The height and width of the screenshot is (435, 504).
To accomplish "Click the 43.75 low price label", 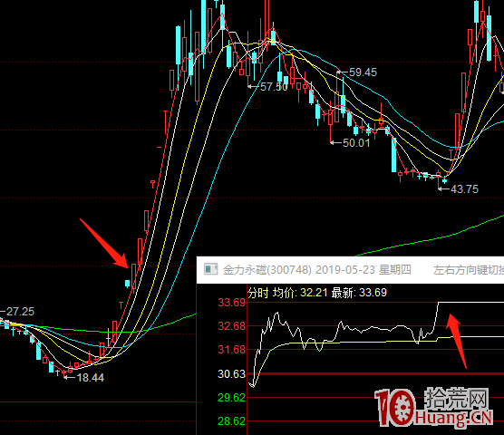I will 464,188.
